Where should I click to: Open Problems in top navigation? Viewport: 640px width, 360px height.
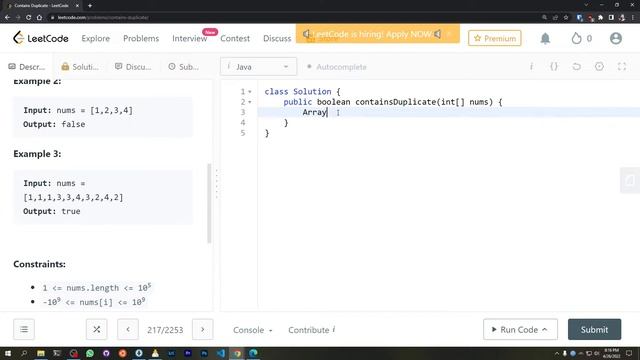[x=141, y=38]
